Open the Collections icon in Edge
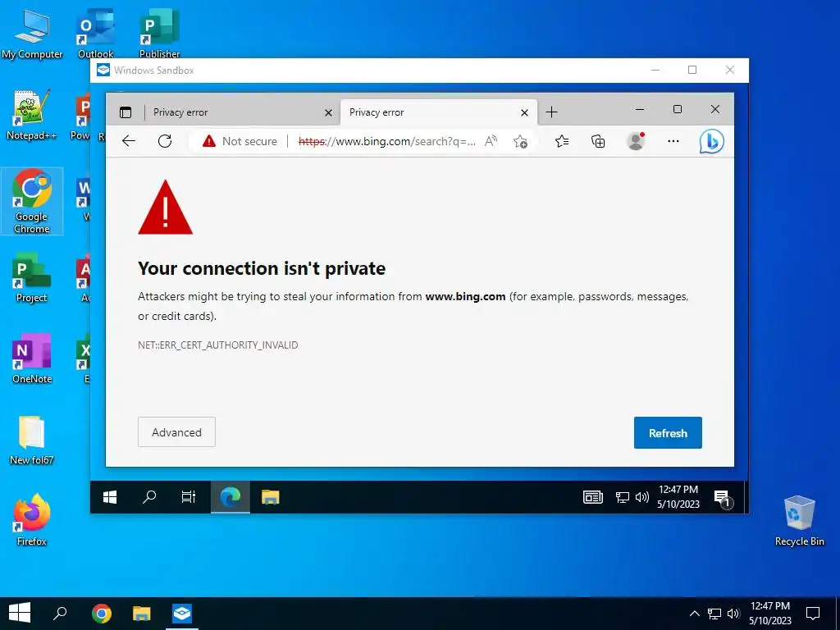This screenshot has width=840, height=630. pyautogui.click(x=598, y=141)
